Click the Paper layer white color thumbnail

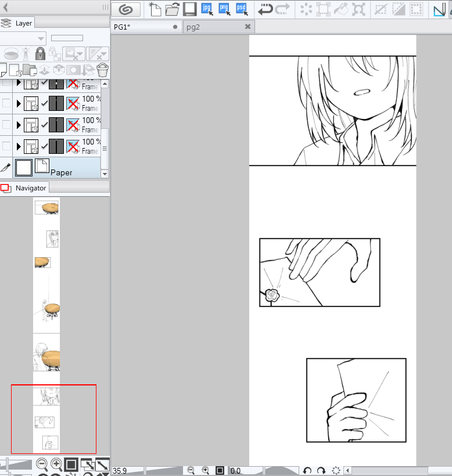(24, 168)
